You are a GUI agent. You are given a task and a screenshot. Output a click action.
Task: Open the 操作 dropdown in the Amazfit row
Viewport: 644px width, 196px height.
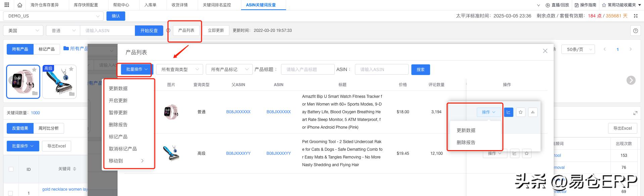point(489,112)
